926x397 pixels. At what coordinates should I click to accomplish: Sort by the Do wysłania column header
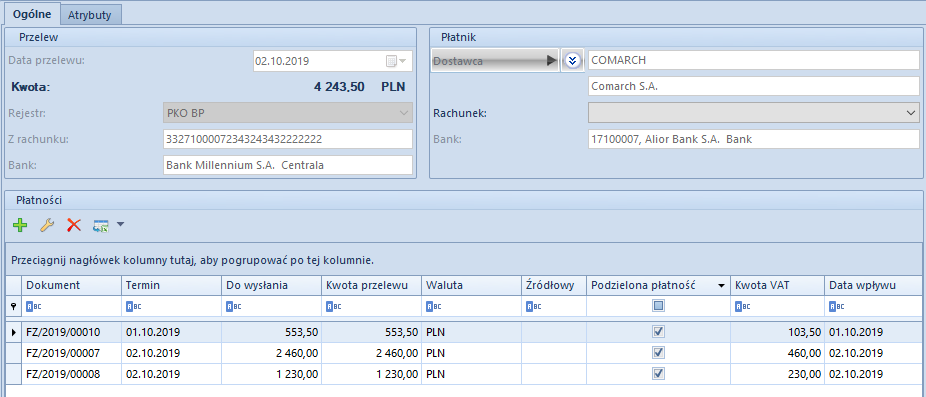click(272, 286)
